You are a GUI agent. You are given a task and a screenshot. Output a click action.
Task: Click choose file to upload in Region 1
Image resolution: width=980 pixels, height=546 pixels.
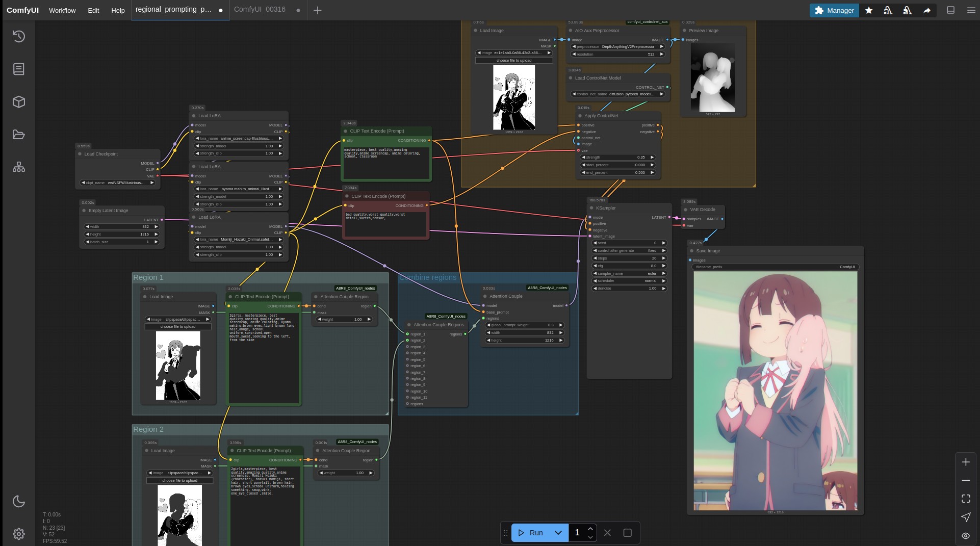[x=178, y=327]
